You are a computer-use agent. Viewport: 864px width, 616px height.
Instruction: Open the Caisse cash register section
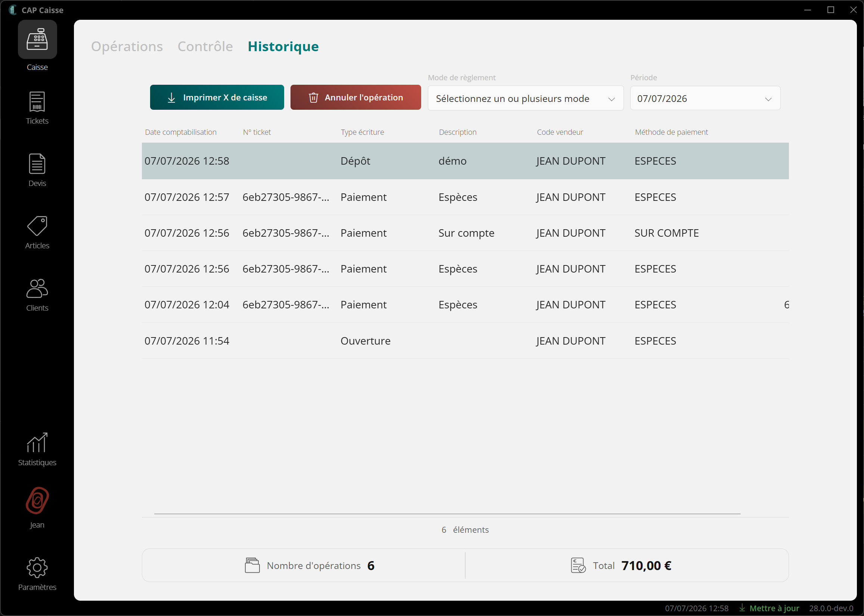pyautogui.click(x=37, y=46)
